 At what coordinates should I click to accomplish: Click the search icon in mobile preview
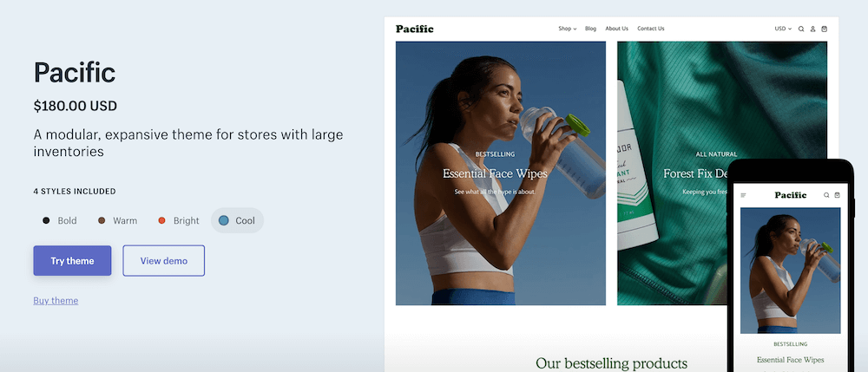826,195
